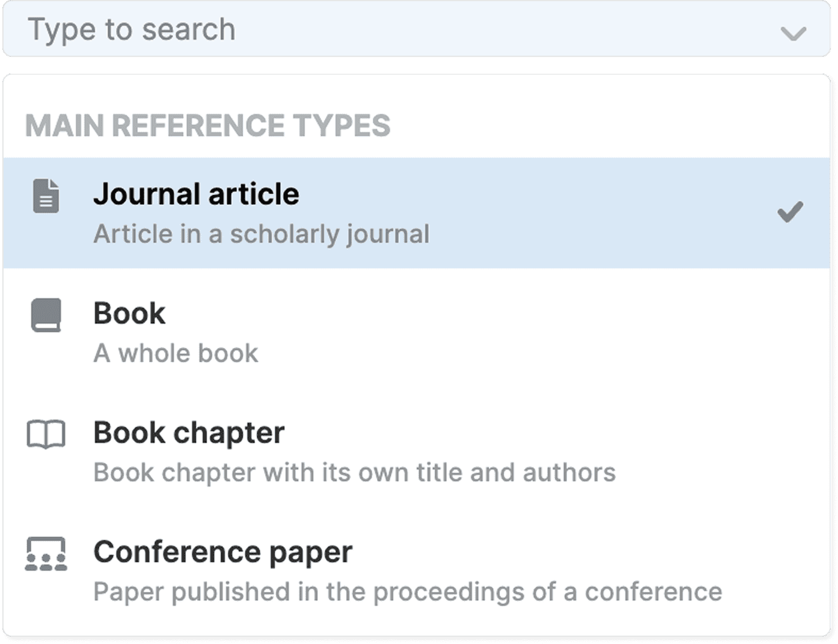Click the checkmark beside Journal article
838x644 pixels.
point(790,212)
